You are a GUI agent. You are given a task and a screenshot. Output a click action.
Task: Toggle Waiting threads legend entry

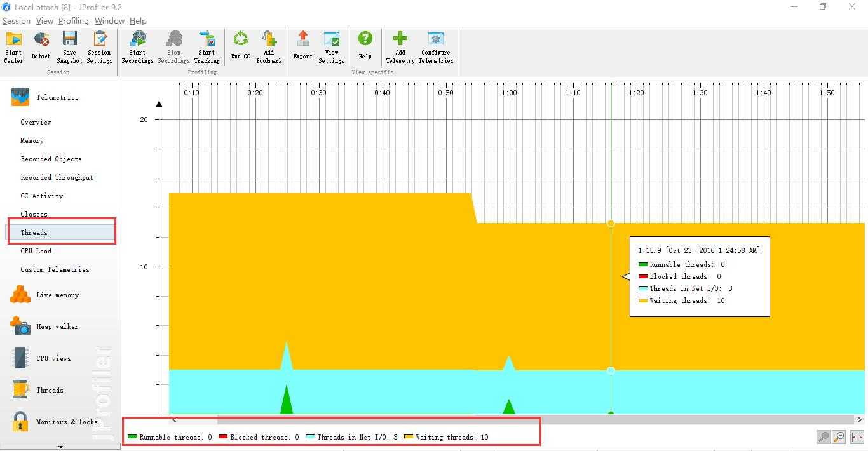446,437
